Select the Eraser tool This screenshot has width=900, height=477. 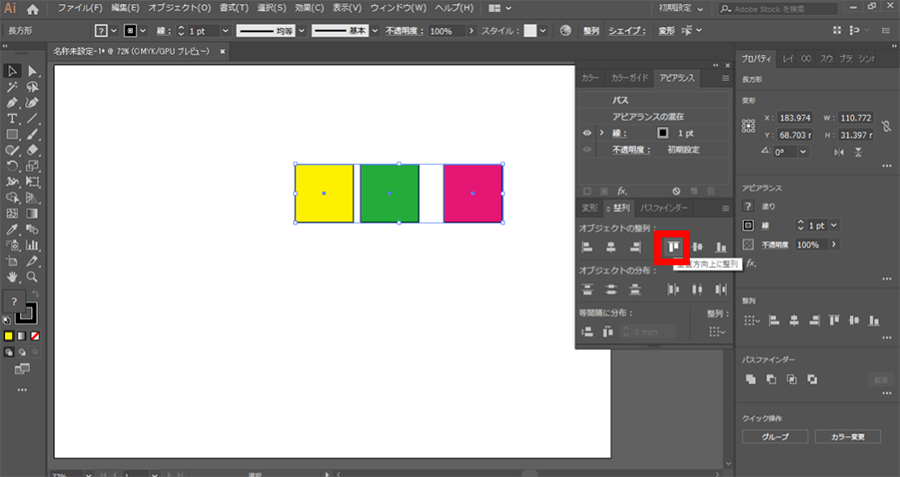pos(32,150)
